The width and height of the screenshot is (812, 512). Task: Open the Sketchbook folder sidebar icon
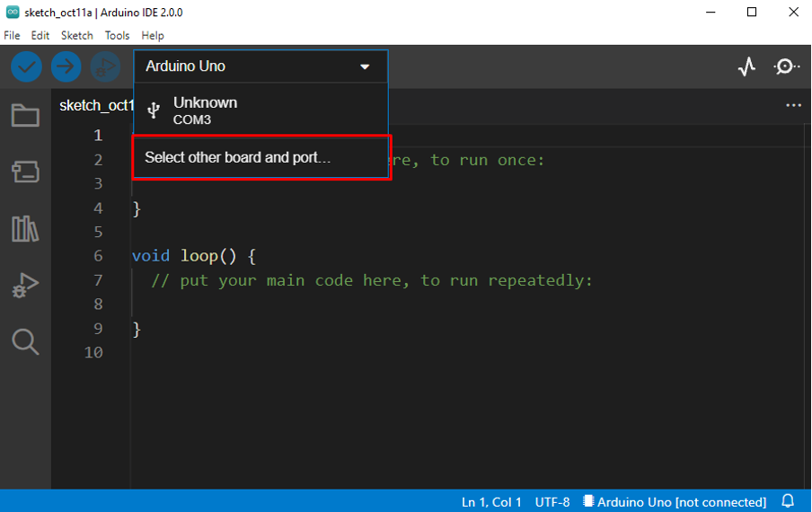tap(25, 115)
